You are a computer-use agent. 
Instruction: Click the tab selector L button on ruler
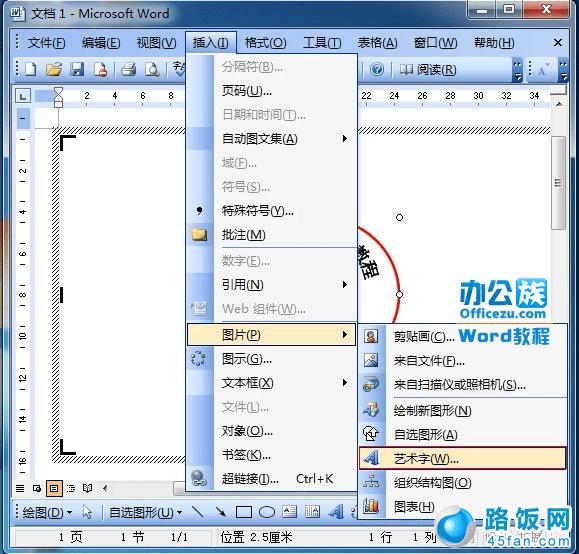[x=23, y=96]
